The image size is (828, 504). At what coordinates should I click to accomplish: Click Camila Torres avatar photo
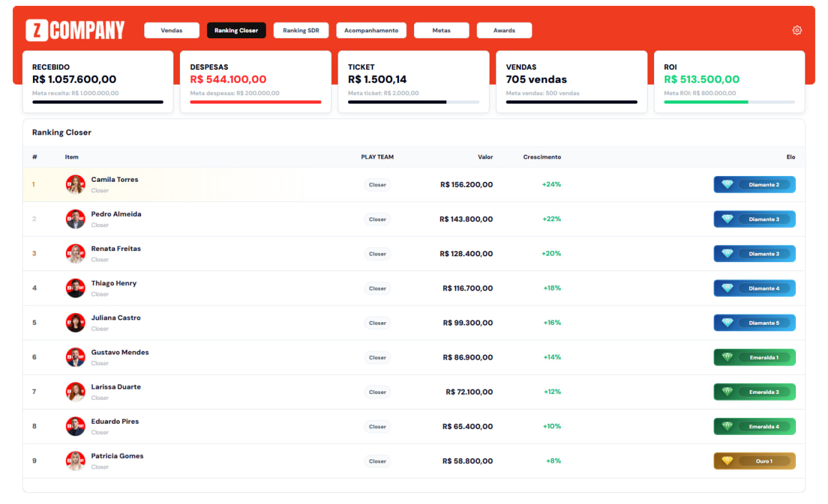click(x=75, y=184)
